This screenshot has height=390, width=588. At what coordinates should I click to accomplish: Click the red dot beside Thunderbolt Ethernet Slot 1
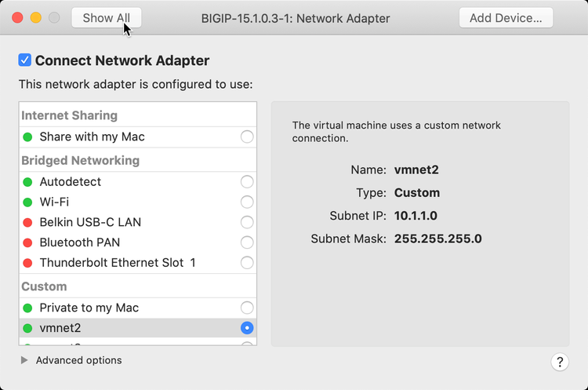(28, 263)
